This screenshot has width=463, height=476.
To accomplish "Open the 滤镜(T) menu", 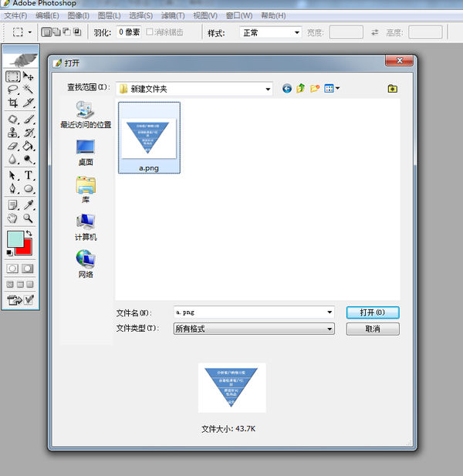I will point(173,15).
